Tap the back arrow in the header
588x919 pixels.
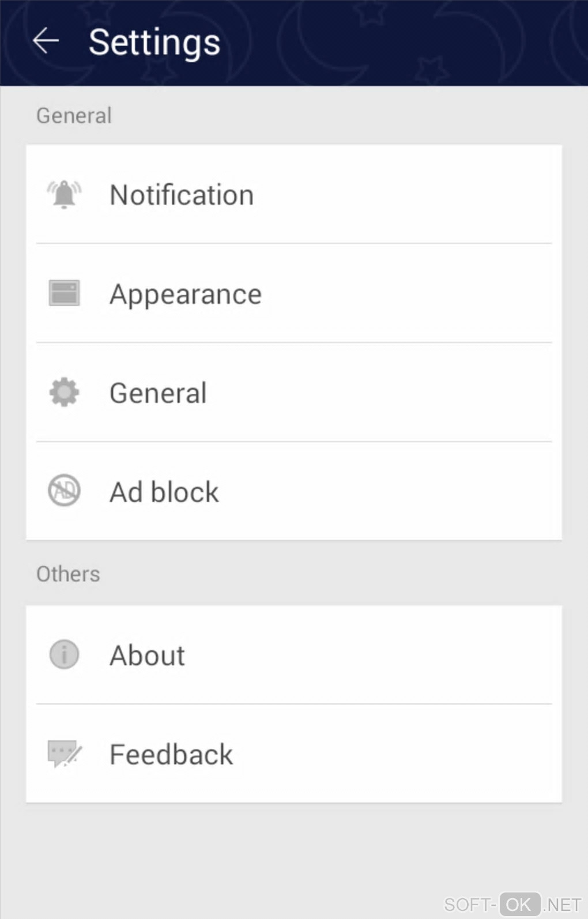pos(46,41)
